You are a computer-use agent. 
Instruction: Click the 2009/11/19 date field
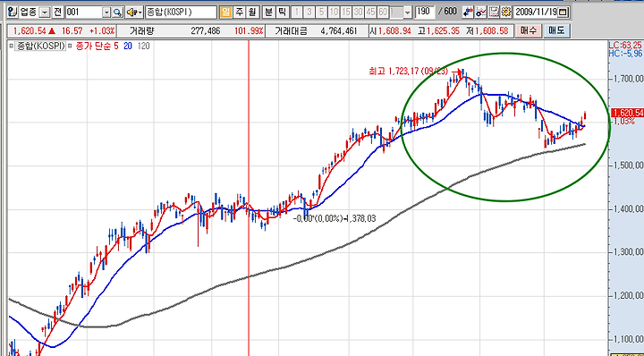click(x=536, y=13)
